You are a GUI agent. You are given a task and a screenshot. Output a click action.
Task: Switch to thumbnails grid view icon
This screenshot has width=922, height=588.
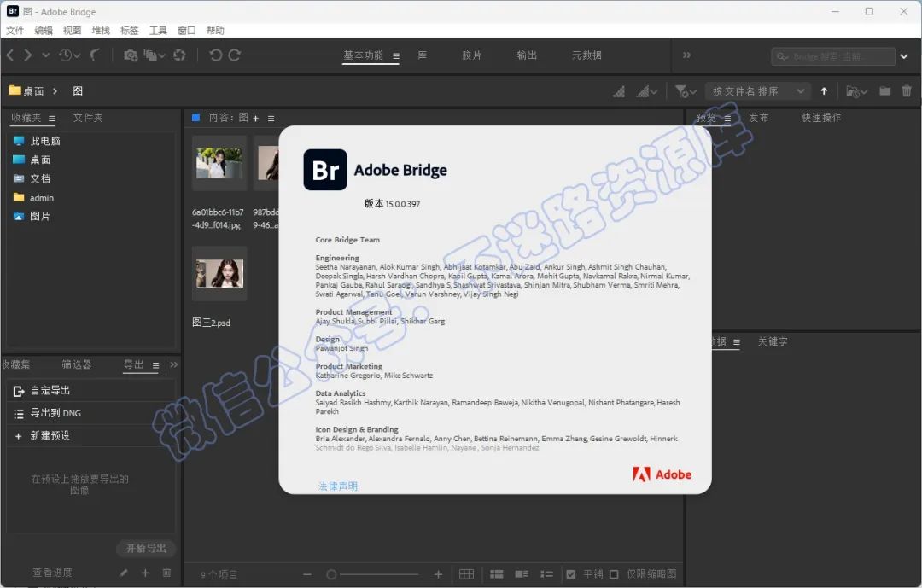click(x=497, y=574)
